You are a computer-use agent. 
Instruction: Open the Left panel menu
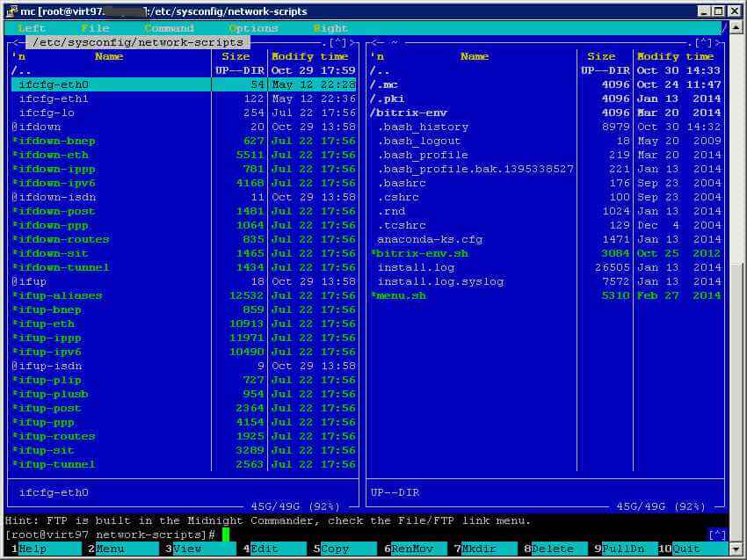click(x=32, y=28)
